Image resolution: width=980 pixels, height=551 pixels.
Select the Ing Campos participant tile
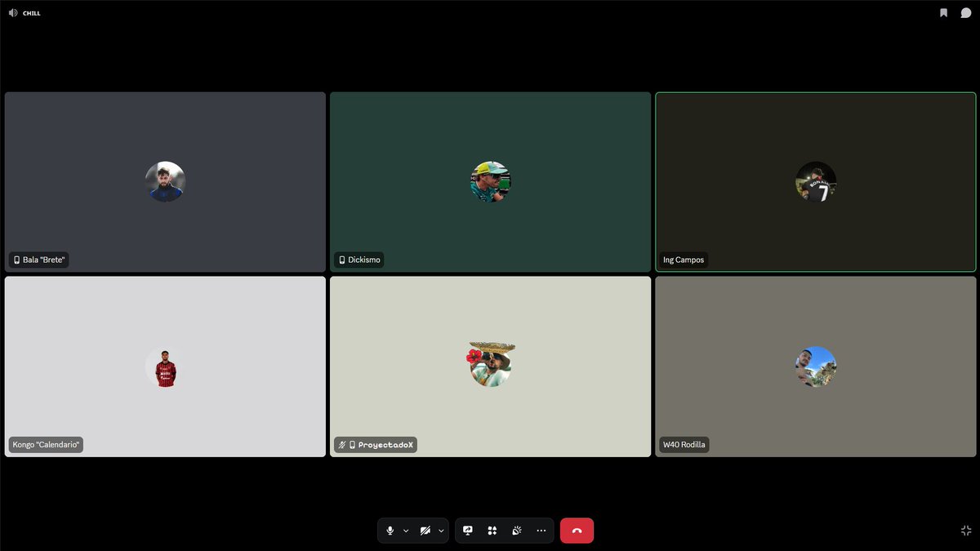(x=816, y=182)
